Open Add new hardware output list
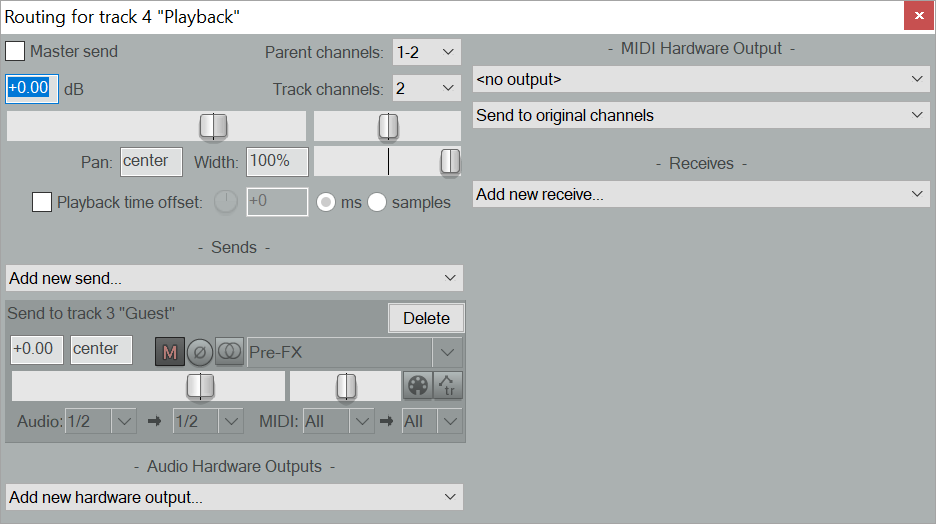 [234, 497]
